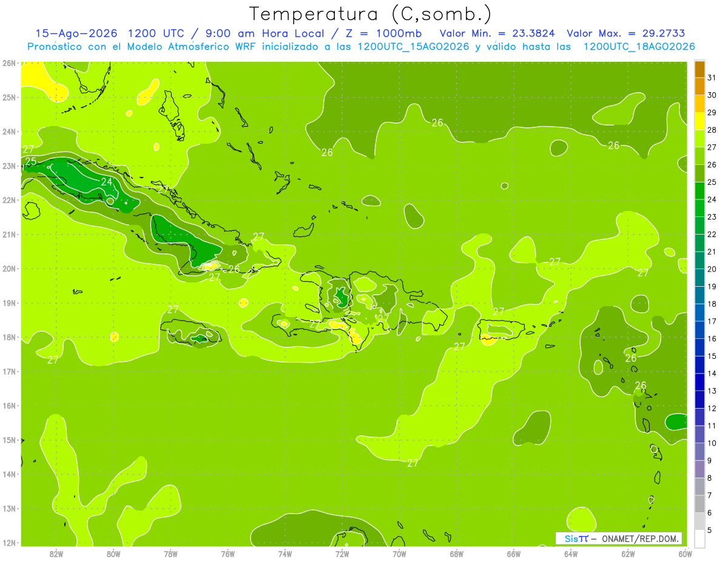Pick the teal swatch between 19 and 20
728x562 pixels.
tap(700, 278)
